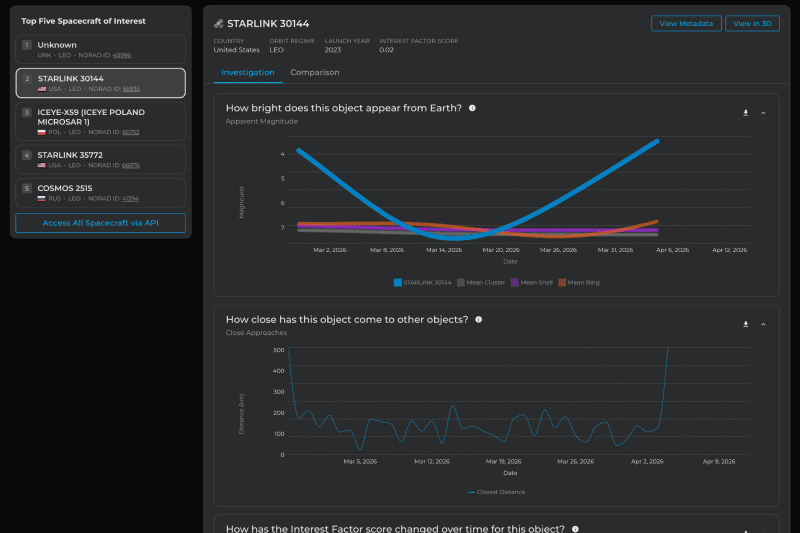
Task: Click the 'Close Approaches' chart subtitle
Action: [x=256, y=333]
